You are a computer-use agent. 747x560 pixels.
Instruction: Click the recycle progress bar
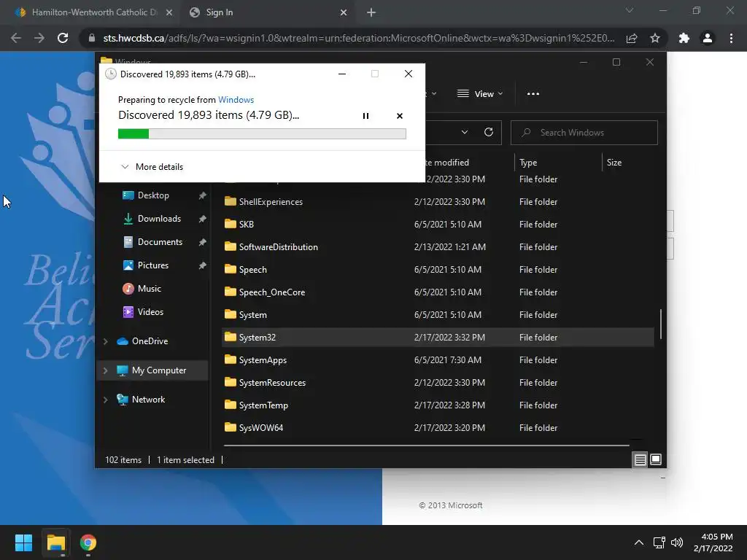(x=262, y=134)
